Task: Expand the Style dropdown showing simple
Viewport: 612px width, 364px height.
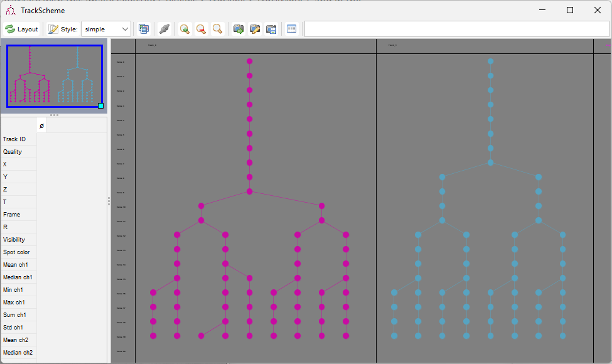Action: click(106, 29)
